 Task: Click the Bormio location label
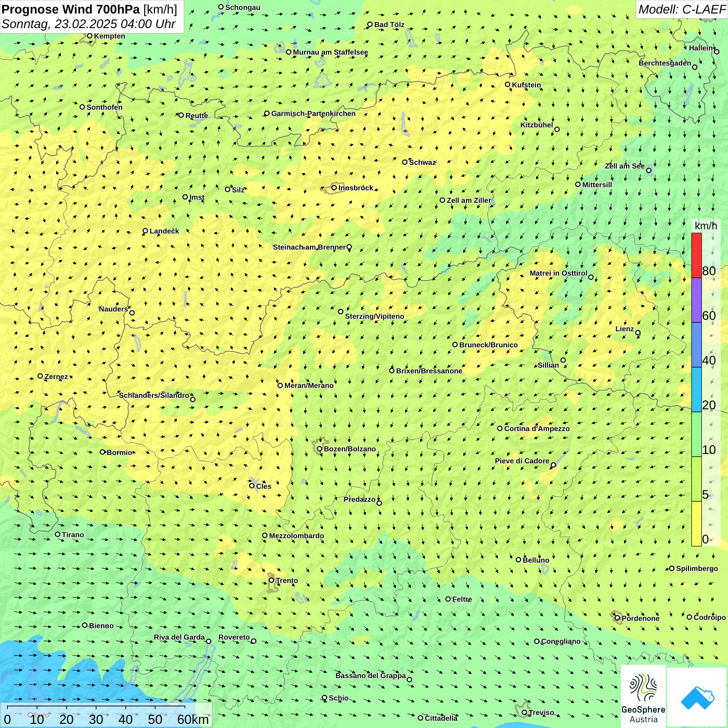point(120,452)
